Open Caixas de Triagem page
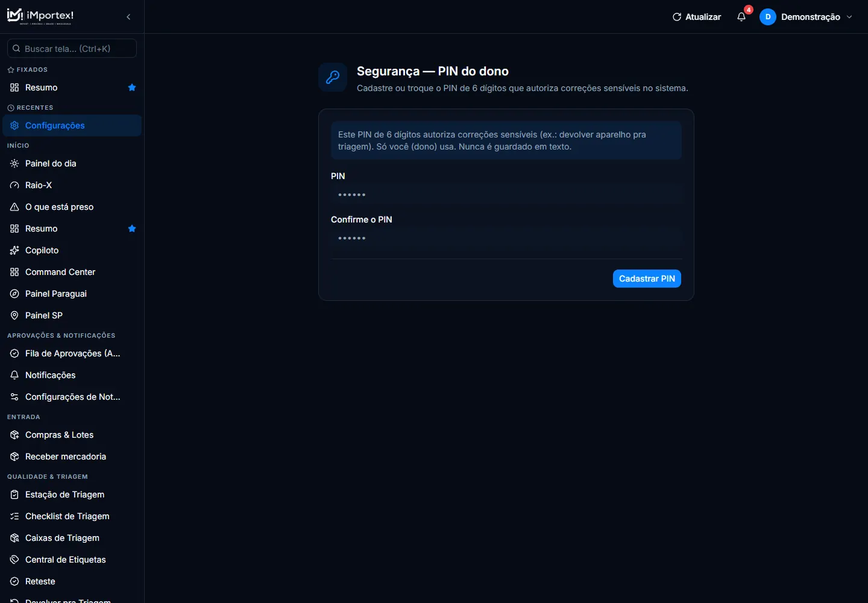 (72, 538)
